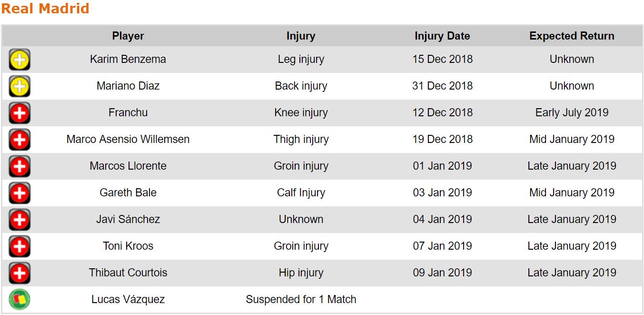Click the yellow cross icon for Mariano Diaz
The width and height of the screenshot is (644, 315).
point(20,87)
